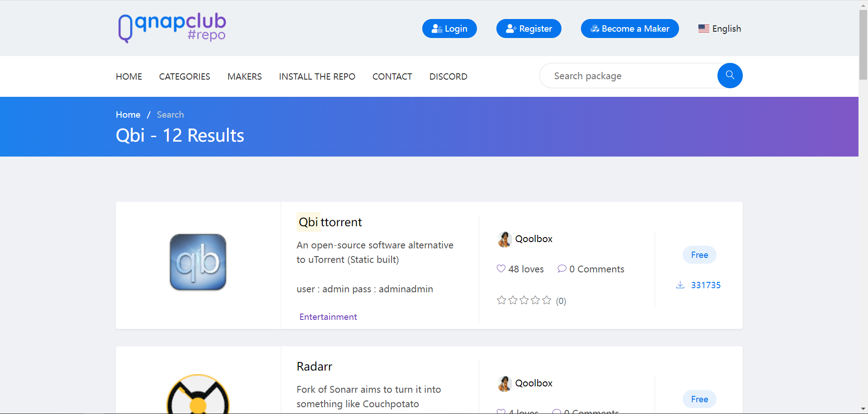Click the Entertainment category link
The image size is (868, 414).
coord(328,317)
